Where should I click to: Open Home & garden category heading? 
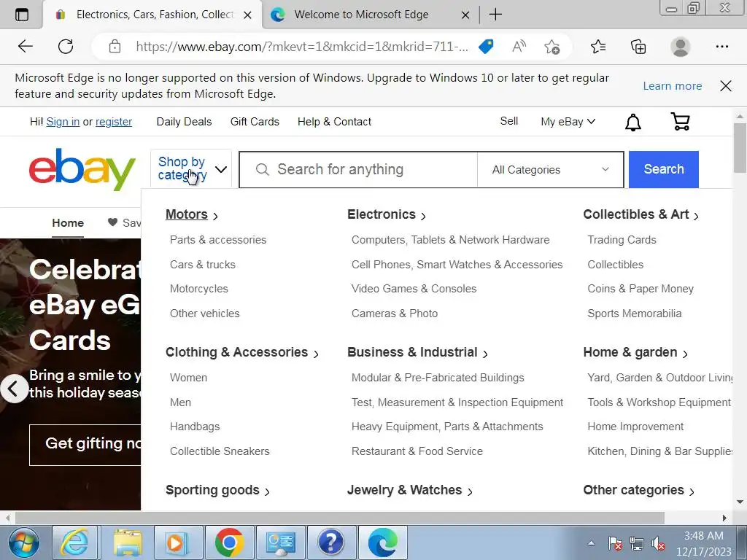pos(630,352)
